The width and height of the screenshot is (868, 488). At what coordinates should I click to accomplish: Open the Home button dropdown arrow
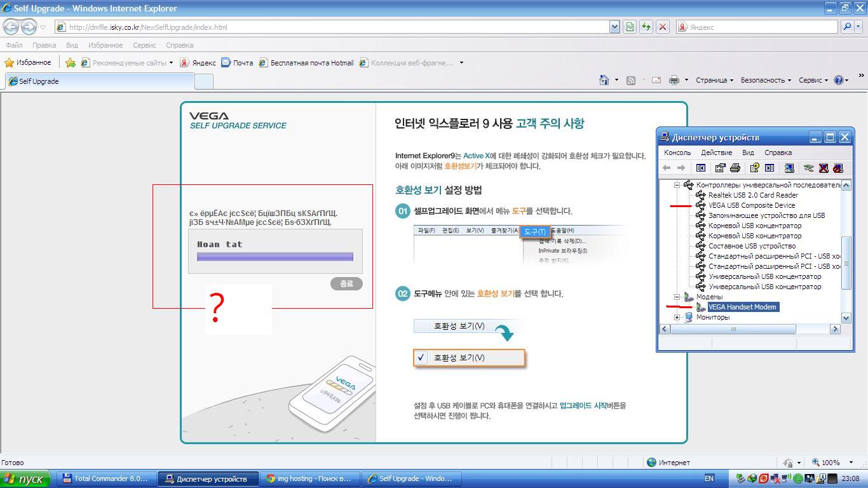(616, 80)
